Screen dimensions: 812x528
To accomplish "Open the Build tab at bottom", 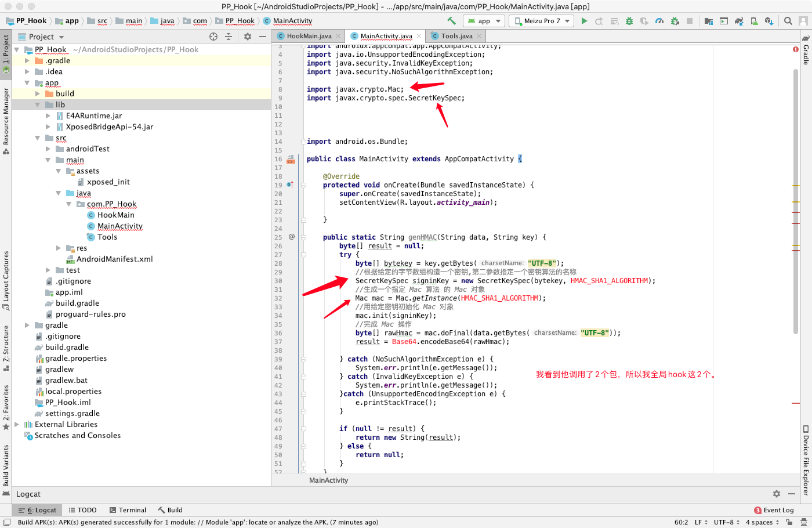I will [x=170, y=510].
